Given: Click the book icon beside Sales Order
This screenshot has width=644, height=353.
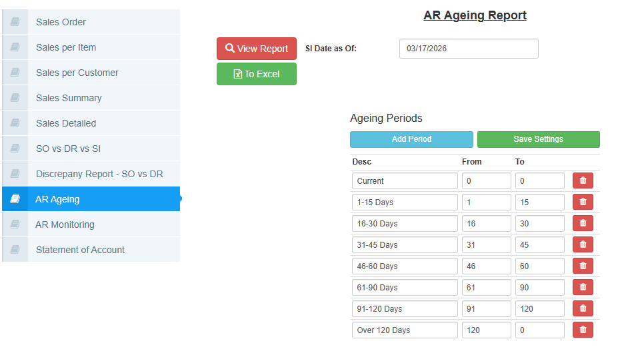Looking at the screenshot, I should coord(15,22).
